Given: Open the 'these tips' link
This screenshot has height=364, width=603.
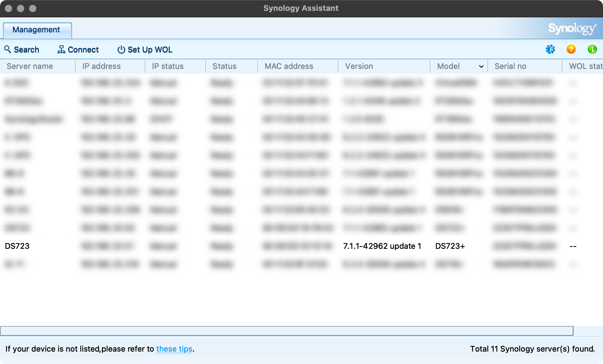Looking at the screenshot, I should 174,349.
